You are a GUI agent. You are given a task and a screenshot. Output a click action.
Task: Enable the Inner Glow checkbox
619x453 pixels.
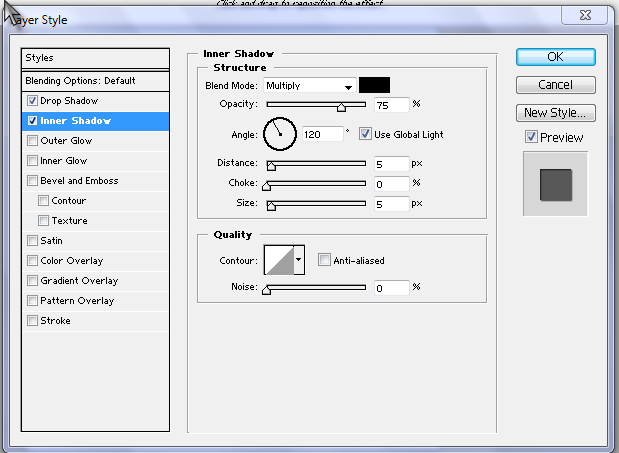(32, 161)
